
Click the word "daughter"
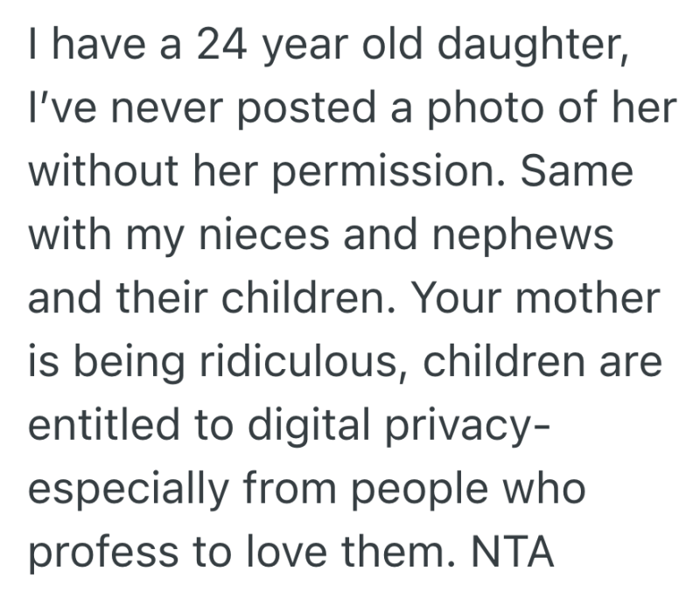(534, 41)
